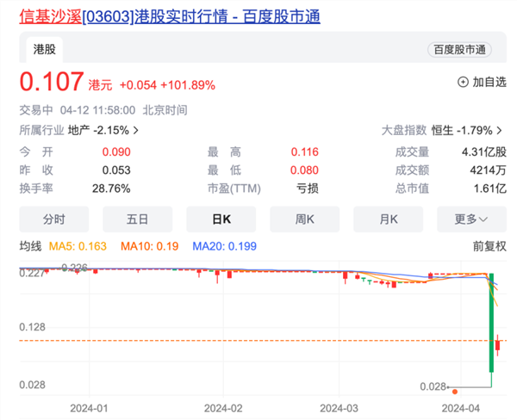Switch to the 周K chart tab
517x420 pixels.
click(x=303, y=219)
